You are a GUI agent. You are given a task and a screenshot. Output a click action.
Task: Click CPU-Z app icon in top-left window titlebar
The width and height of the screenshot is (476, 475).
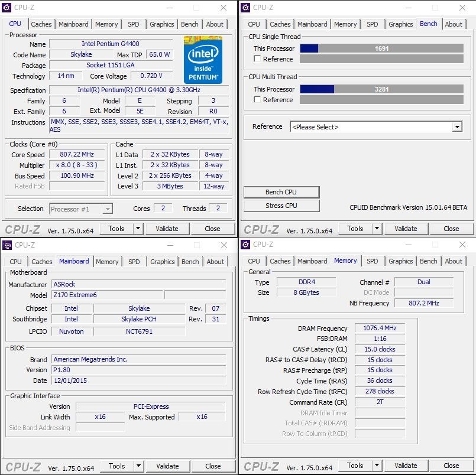tap(7, 8)
